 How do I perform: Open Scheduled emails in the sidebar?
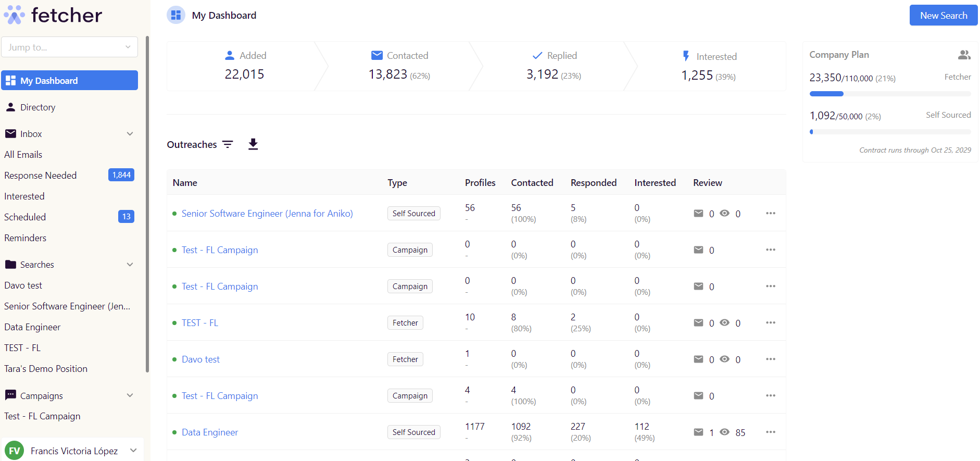[25, 217]
